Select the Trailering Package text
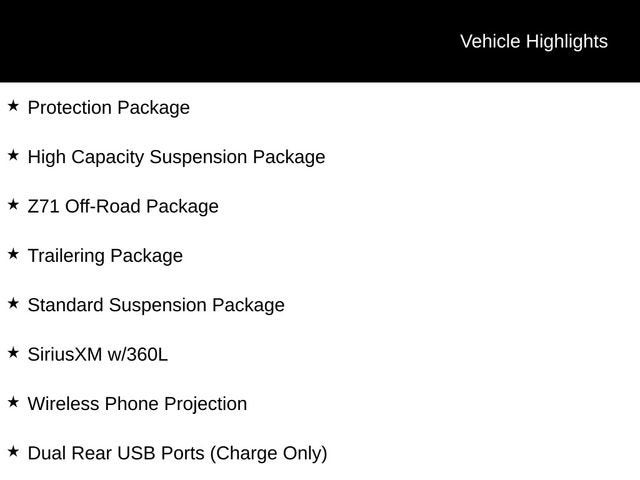Viewport: 640px width, 480px height. click(105, 255)
